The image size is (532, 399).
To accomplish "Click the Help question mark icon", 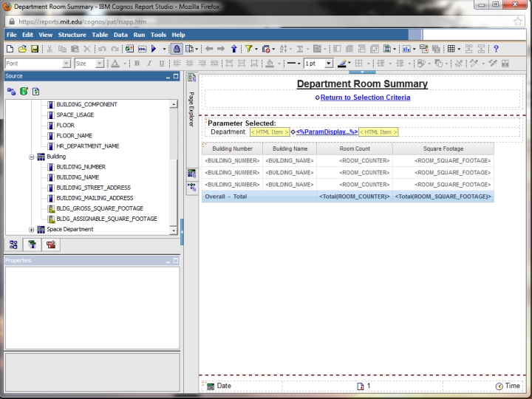I will [x=496, y=49].
